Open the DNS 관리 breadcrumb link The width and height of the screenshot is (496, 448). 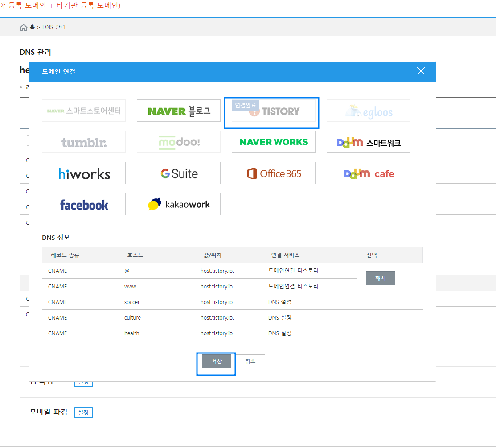coord(54,27)
